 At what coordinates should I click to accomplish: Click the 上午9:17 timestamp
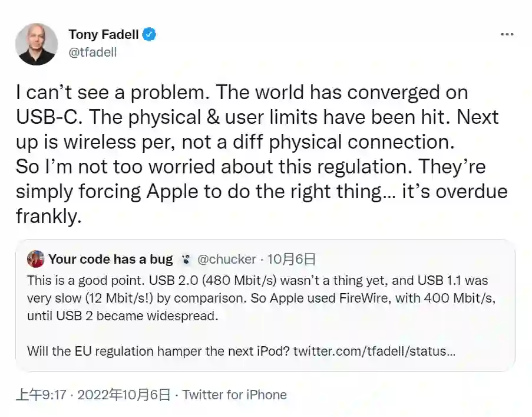pyautogui.click(x=41, y=395)
